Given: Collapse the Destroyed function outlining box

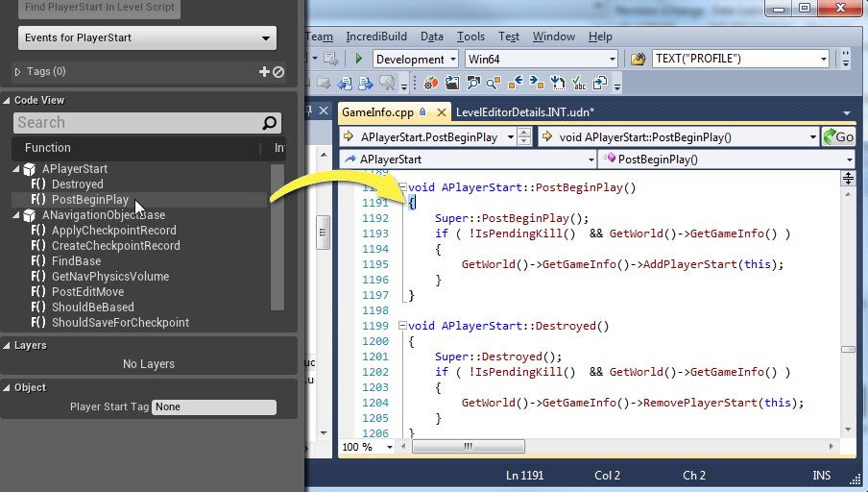Looking at the screenshot, I should tap(402, 326).
